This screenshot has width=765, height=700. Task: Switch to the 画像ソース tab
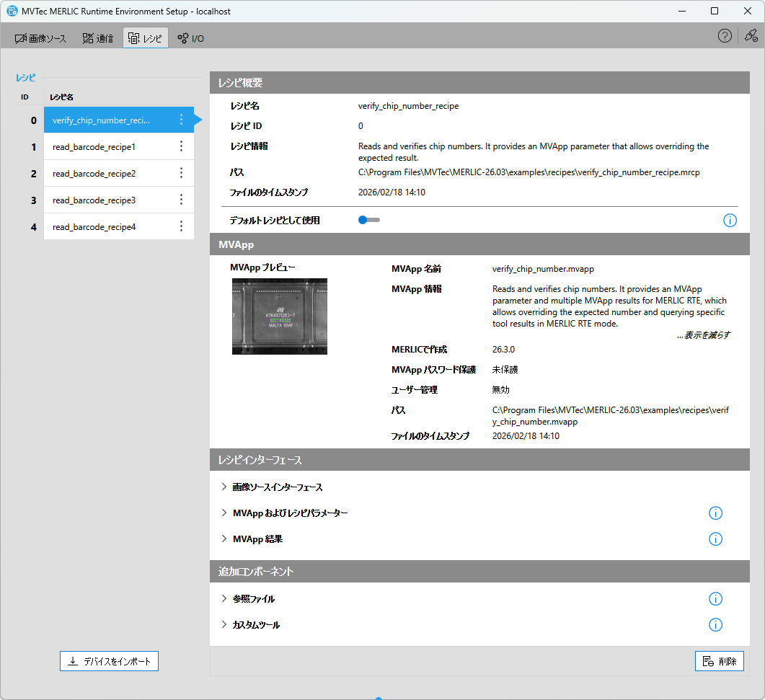click(x=41, y=38)
